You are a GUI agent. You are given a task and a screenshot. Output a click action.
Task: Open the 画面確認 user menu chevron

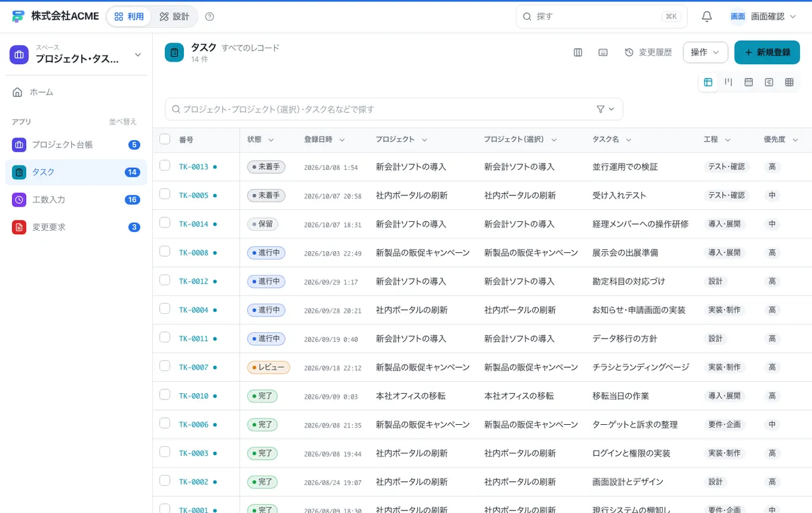pyautogui.click(x=792, y=16)
